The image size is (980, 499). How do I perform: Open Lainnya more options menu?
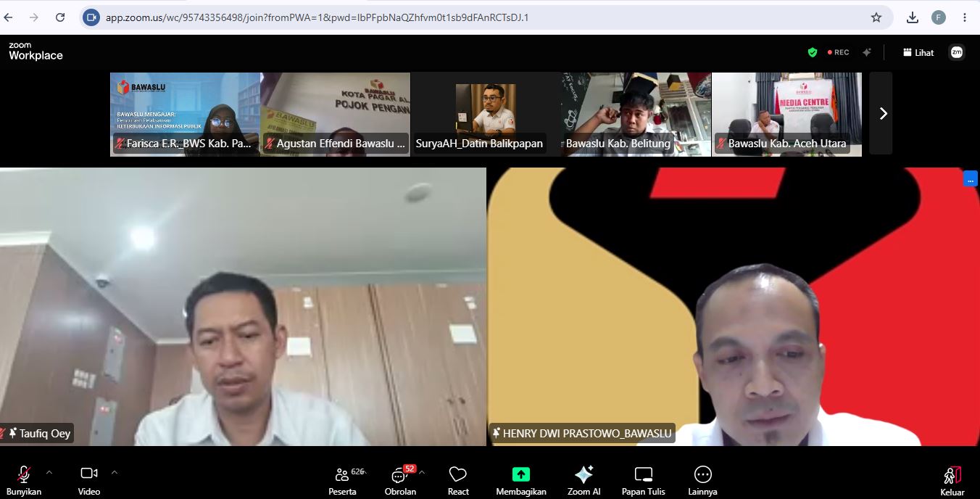(702, 480)
